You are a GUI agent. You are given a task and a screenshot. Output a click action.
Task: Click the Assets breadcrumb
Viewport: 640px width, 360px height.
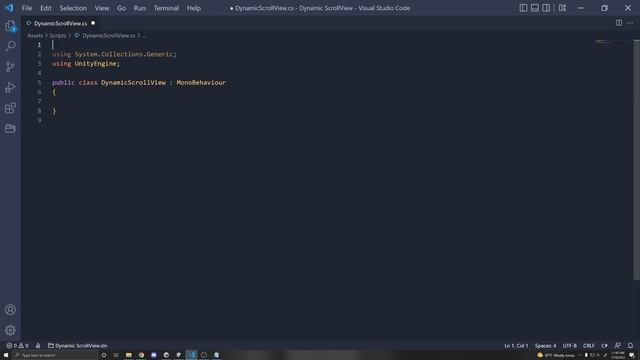tap(35, 36)
